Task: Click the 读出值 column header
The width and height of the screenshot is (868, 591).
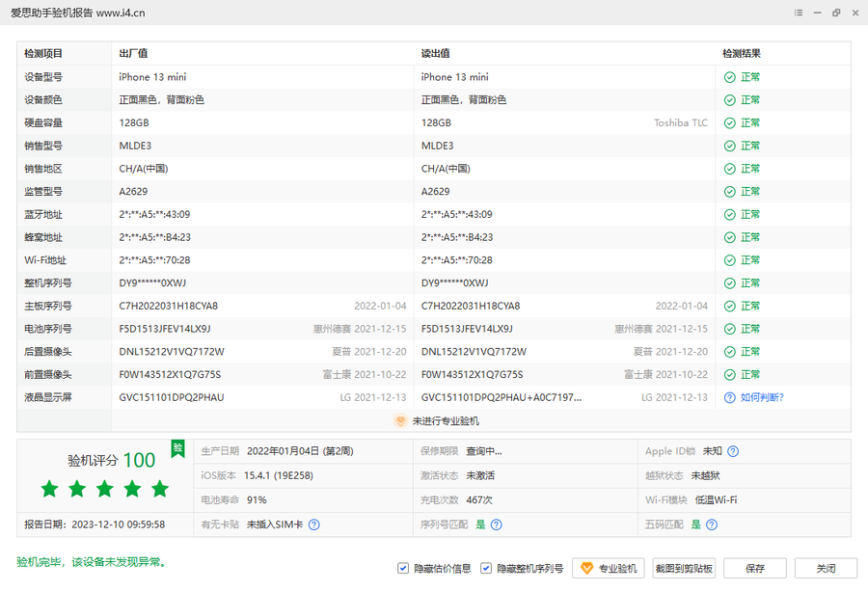Action: tap(436, 54)
